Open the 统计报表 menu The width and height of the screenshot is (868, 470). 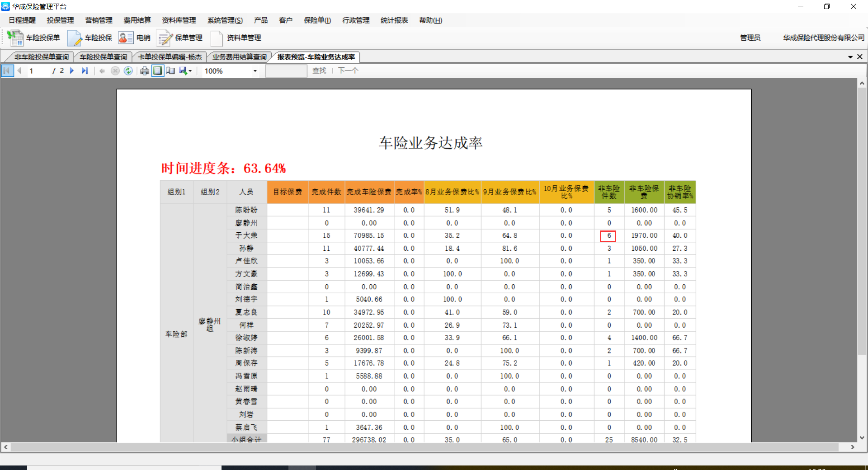(x=394, y=20)
